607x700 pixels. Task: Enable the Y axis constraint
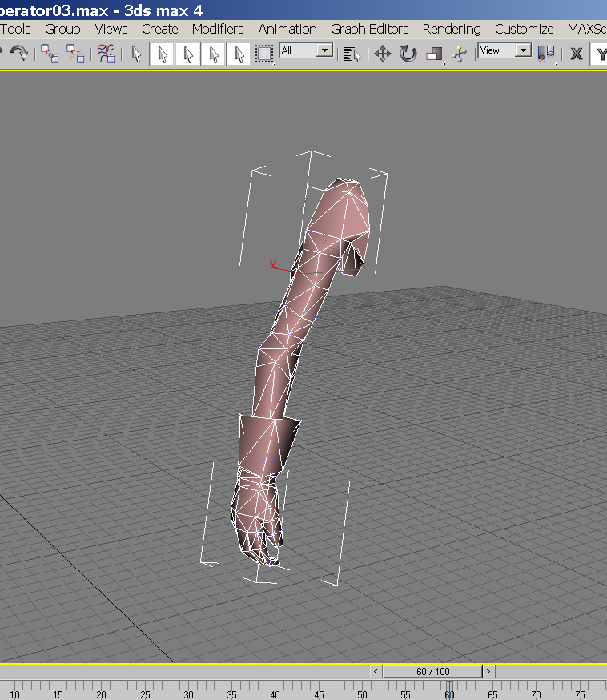(599, 54)
